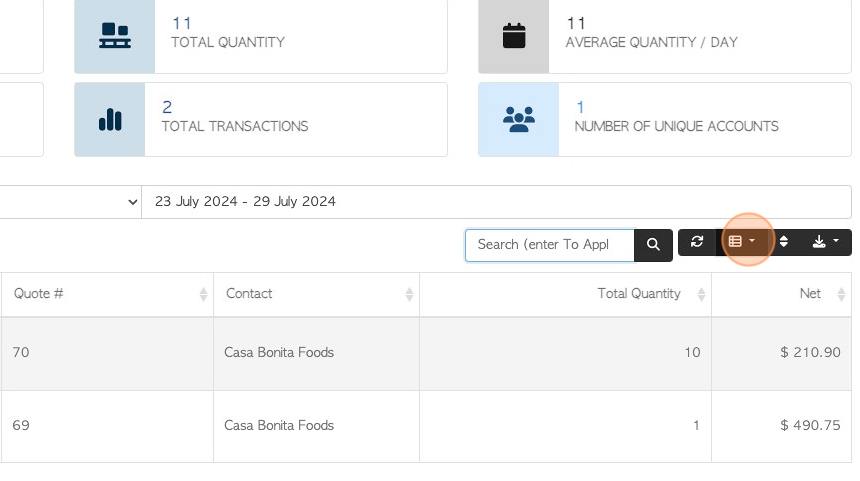Open the date range picker field
The height and width of the screenshot is (481, 860).
pos(496,202)
